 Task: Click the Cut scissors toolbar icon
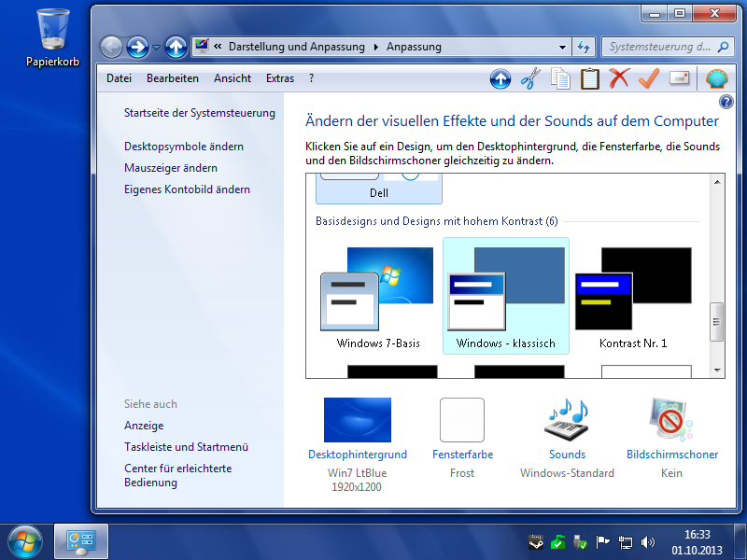(x=530, y=78)
